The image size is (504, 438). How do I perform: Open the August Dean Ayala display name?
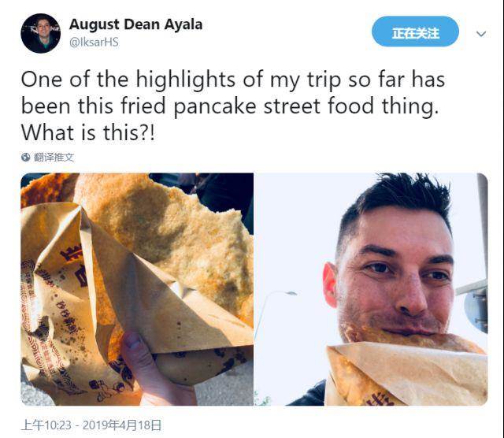click(135, 24)
